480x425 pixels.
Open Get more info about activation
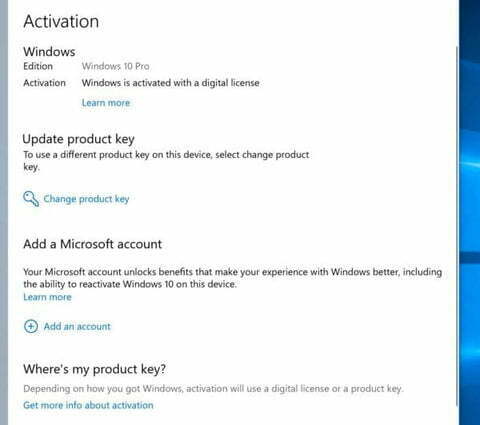pos(88,405)
